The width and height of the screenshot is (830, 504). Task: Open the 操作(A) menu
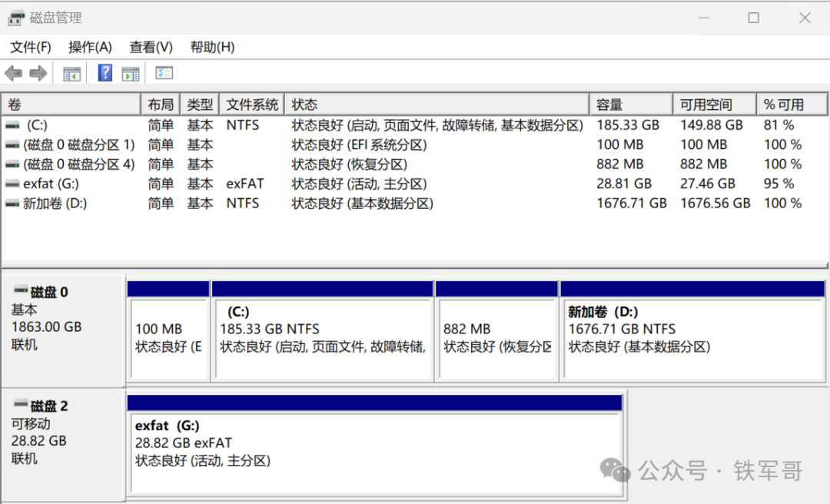pos(90,47)
